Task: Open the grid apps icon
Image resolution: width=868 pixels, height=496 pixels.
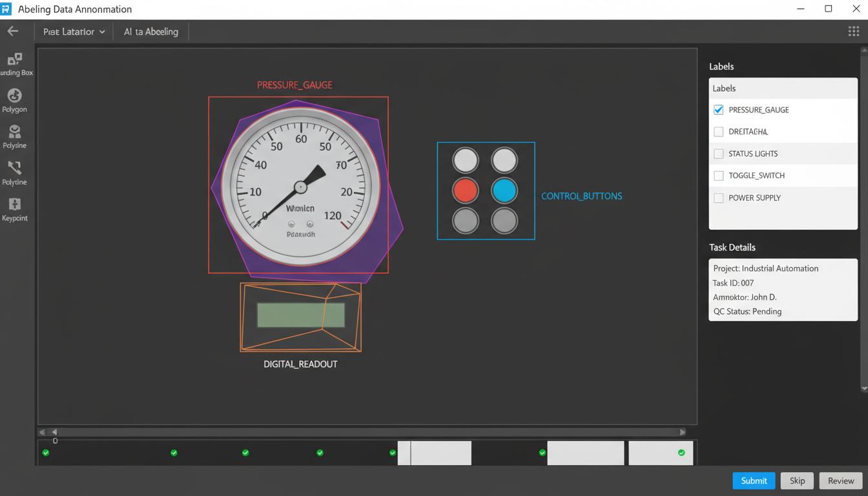Action: [853, 32]
